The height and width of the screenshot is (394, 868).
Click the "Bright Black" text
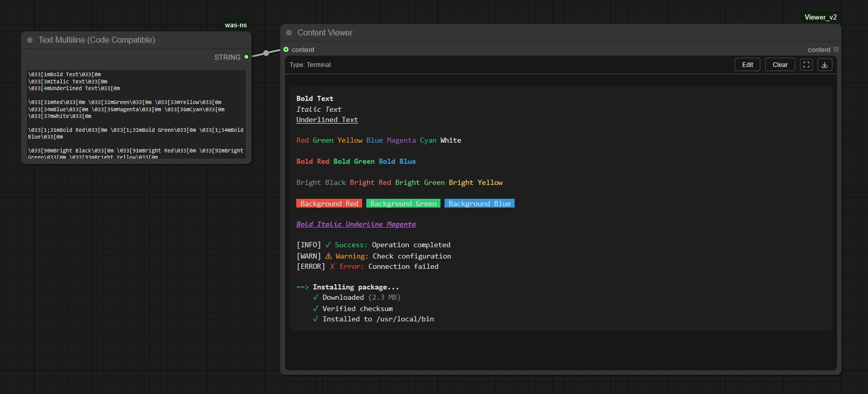click(x=321, y=182)
